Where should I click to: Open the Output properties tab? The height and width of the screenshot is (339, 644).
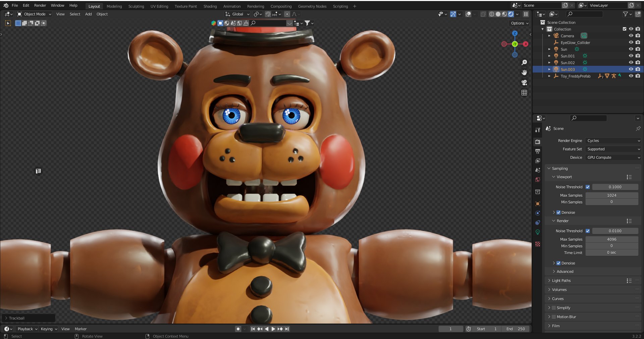pyautogui.click(x=538, y=151)
